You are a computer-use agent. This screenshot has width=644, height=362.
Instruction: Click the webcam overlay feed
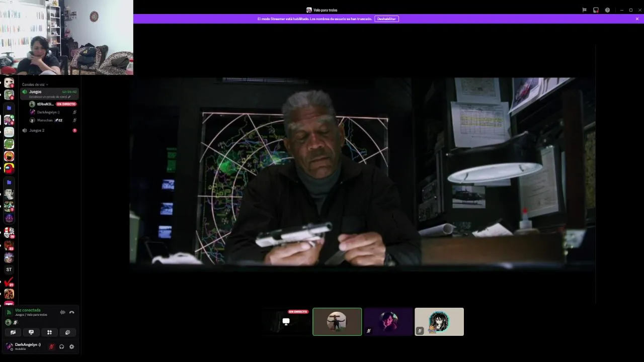66,37
